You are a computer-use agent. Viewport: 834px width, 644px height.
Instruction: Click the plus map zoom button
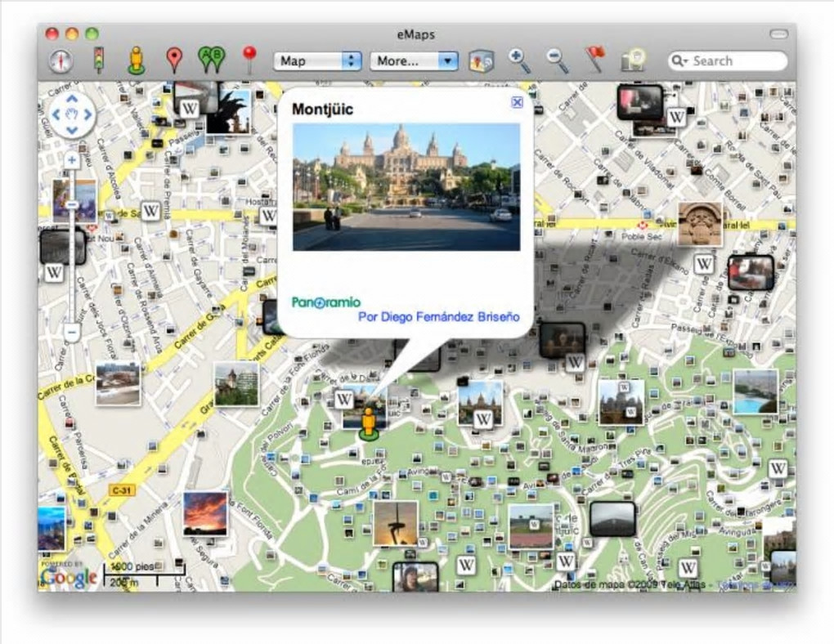tap(72, 160)
